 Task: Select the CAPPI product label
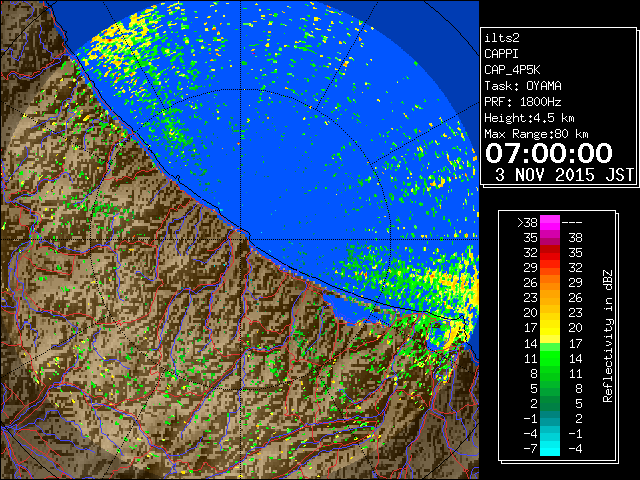coord(501,54)
